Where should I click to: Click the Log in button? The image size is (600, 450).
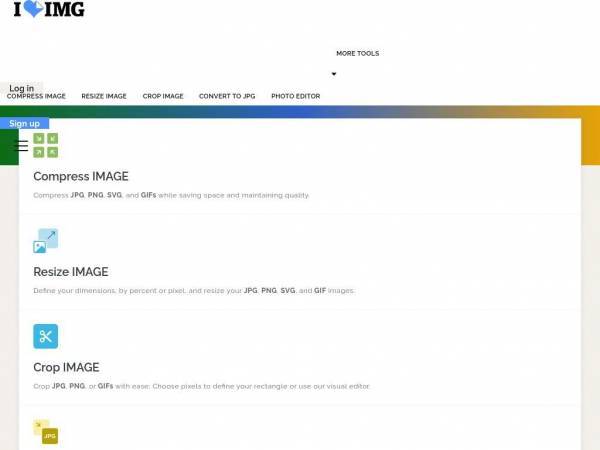[x=21, y=88]
